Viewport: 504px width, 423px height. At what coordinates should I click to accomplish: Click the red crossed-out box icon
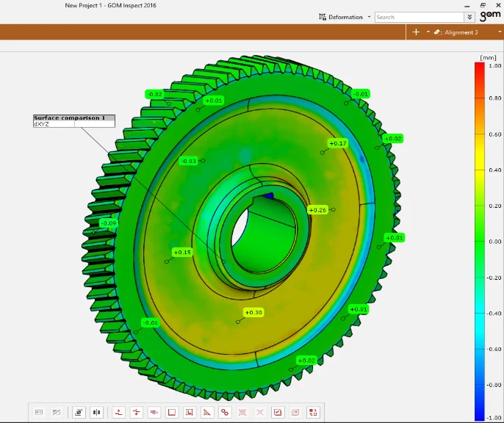[295, 413]
